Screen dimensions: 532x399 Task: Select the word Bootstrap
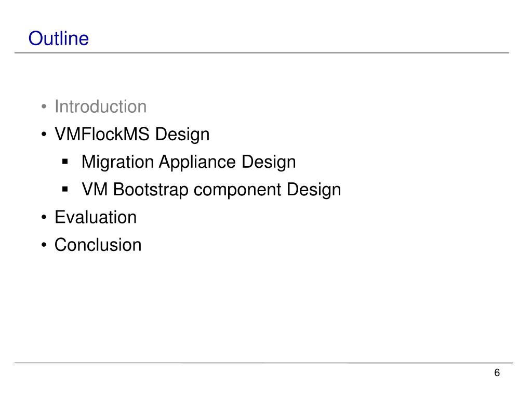tap(151, 189)
